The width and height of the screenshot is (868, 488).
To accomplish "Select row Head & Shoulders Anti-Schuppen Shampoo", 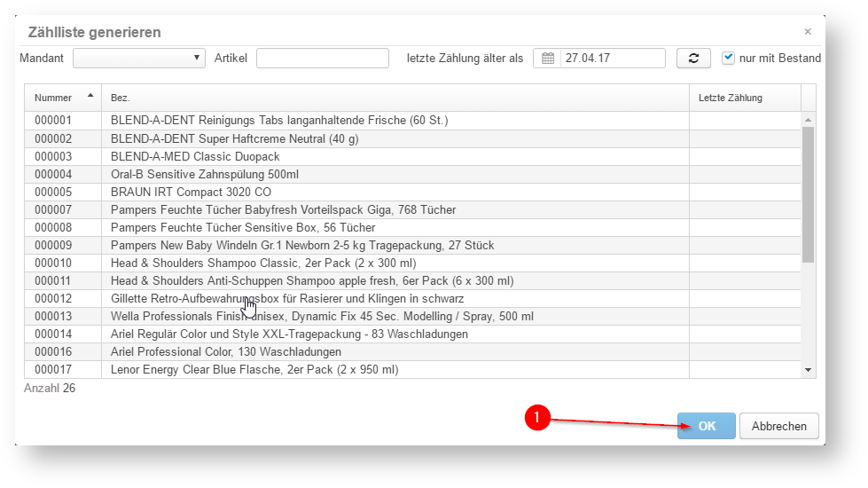I will click(x=412, y=280).
